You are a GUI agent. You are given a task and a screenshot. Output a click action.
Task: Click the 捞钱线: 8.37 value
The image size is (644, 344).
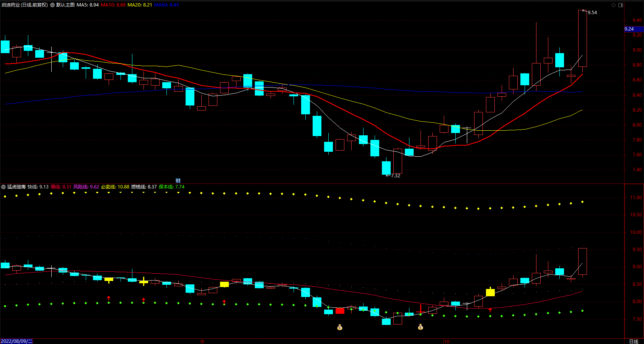click(x=144, y=187)
